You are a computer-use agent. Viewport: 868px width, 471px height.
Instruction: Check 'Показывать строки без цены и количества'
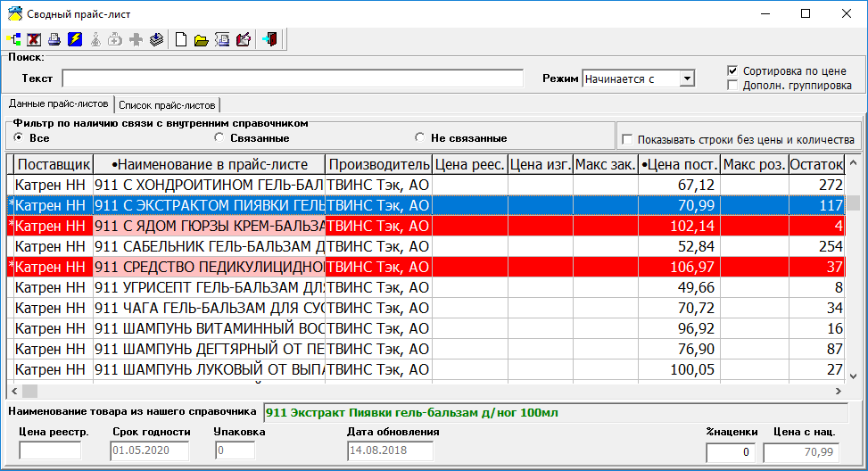[x=627, y=139]
